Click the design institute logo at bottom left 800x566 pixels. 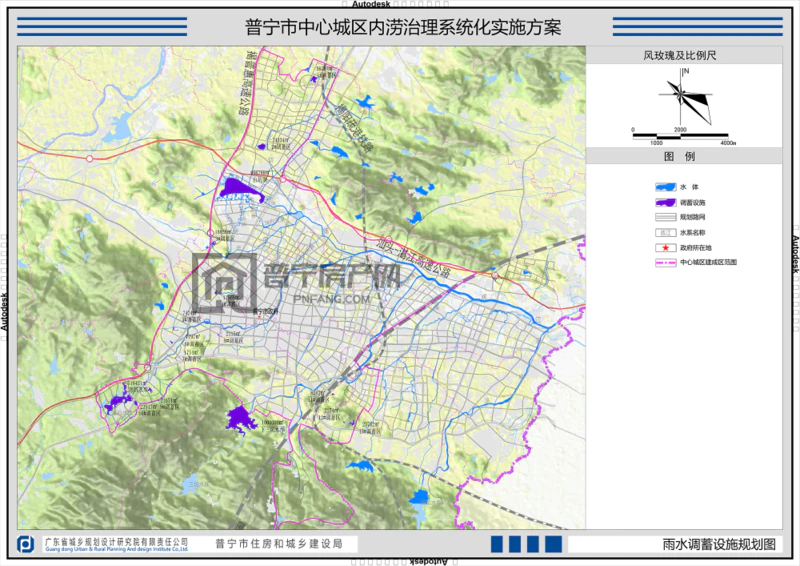point(26,544)
